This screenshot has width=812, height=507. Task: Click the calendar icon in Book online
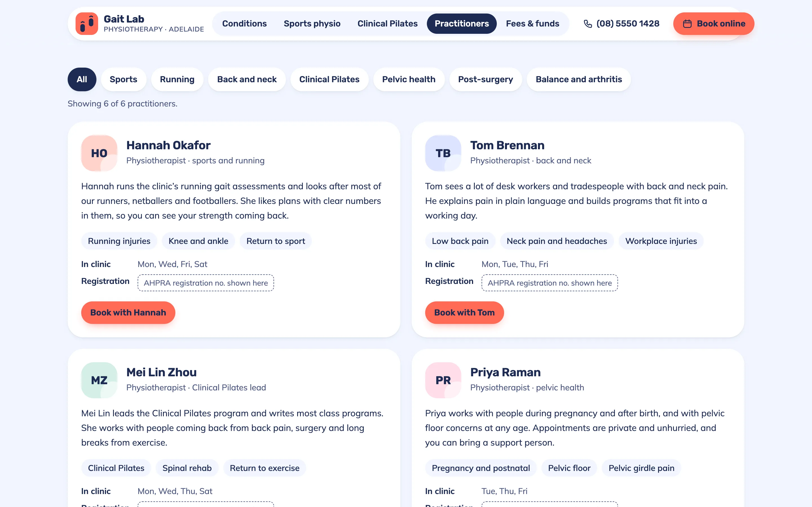[x=687, y=24]
